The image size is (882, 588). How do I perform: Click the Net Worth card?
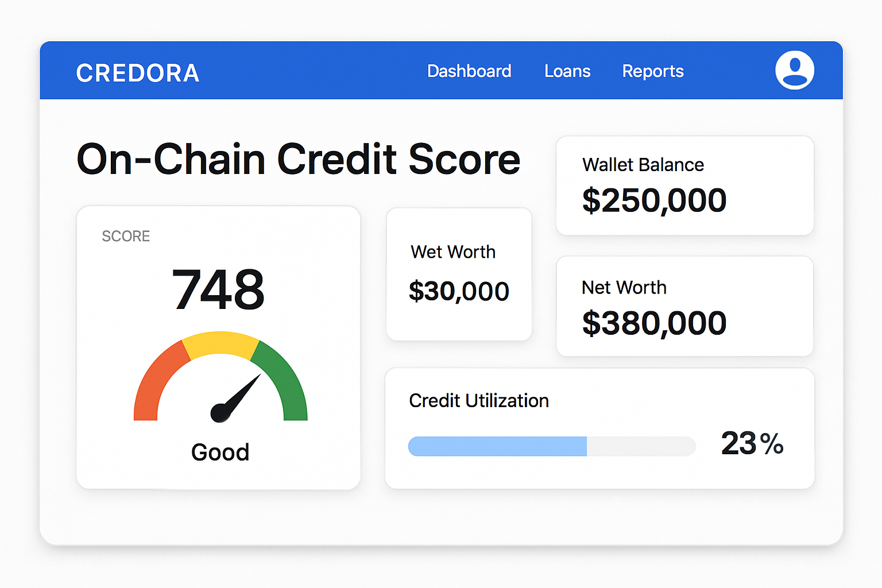(684, 306)
